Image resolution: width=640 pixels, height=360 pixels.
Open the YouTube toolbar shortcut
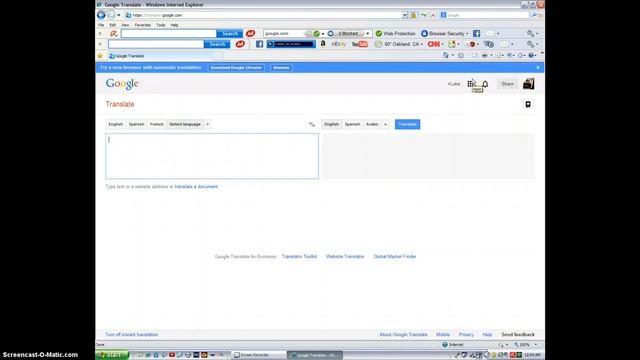tap(360, 44)
